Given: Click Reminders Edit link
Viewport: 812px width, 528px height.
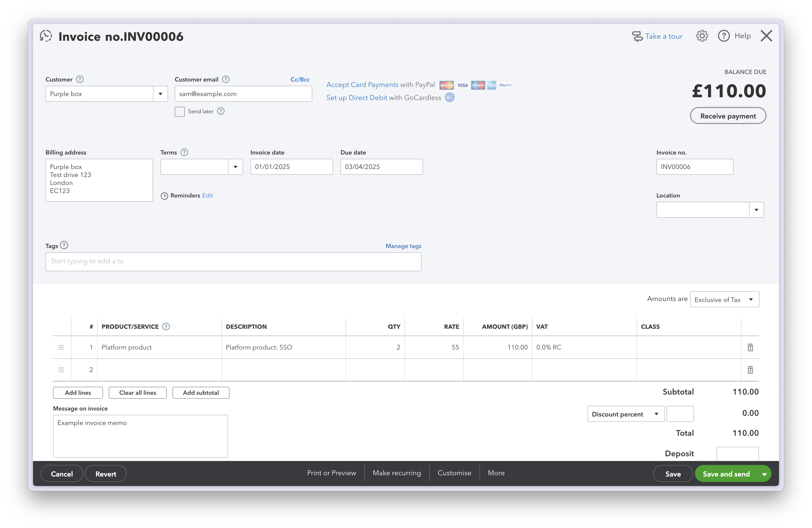Looking at the screenshot, I should pyautogui.click(x=207, y=195).
